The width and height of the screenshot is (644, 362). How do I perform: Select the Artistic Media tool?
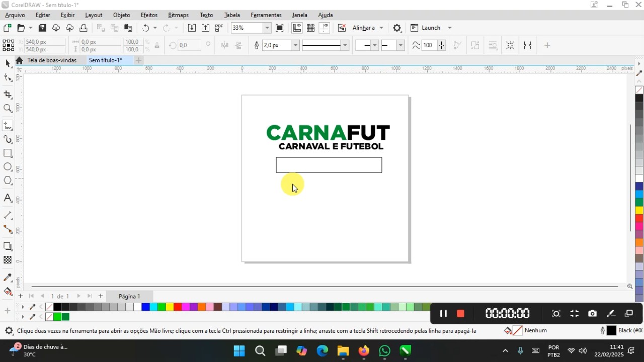click(8, 139)
